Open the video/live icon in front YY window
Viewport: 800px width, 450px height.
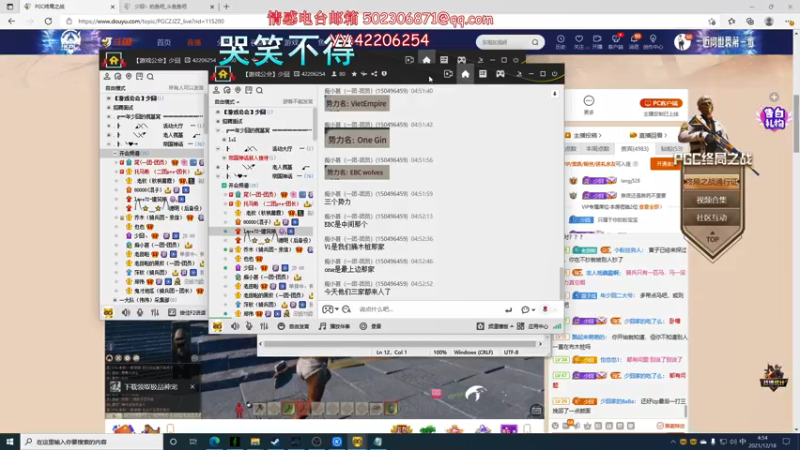(448, 74)
